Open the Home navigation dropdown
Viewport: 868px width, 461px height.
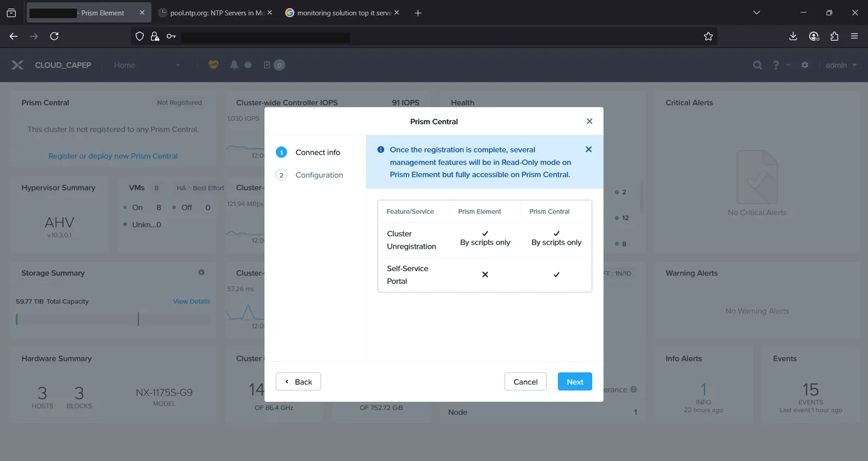(x=147, y=65)
